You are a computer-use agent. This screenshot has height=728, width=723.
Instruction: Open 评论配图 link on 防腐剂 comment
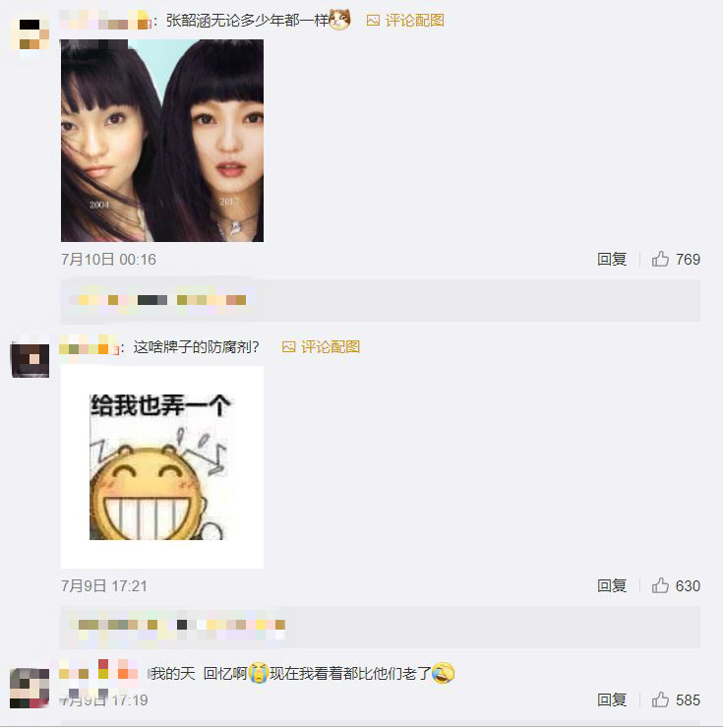point(331,347)
